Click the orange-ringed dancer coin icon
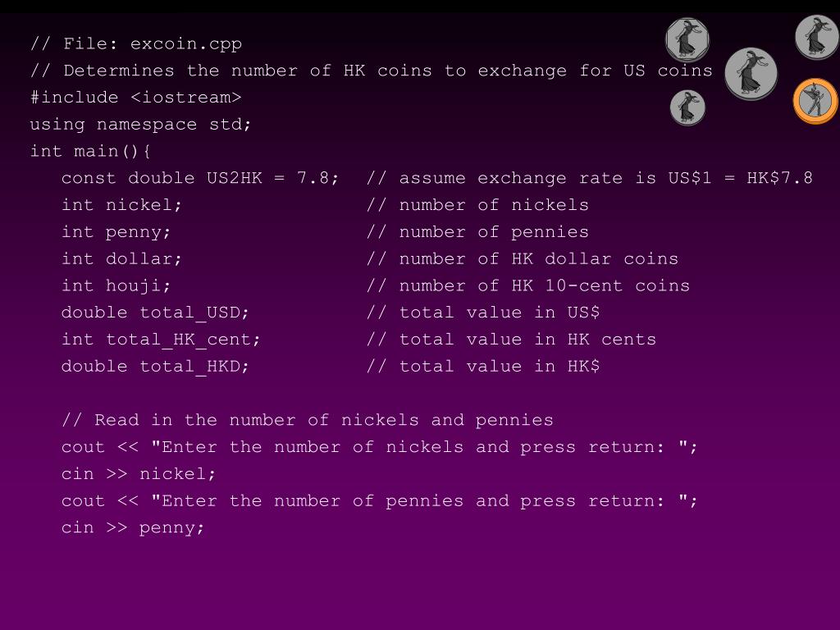Screen dimensions: 840x630 [x=815, y=101]
